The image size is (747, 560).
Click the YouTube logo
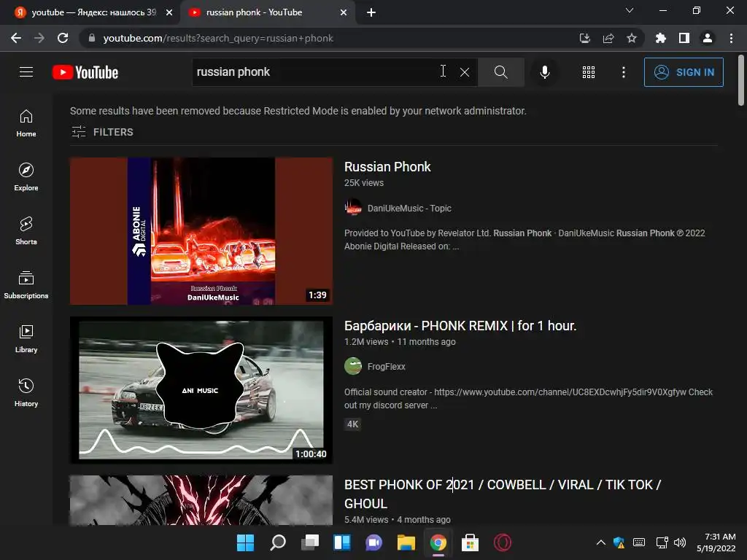pyautogui.click(x=85, y=72)
